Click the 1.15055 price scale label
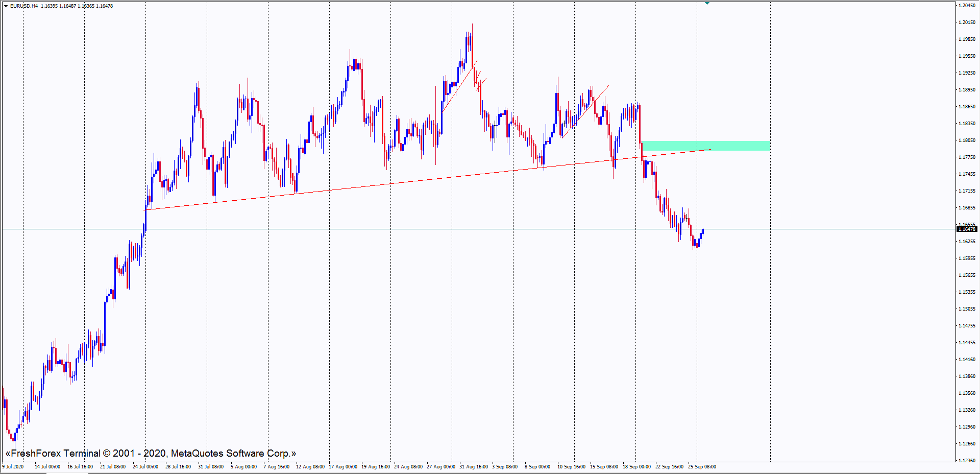Screen dimensions: 980x474 coord(967,309)
